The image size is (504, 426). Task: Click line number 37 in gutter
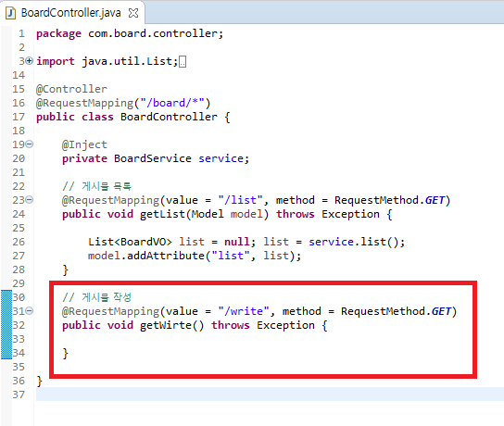(19, 395)
